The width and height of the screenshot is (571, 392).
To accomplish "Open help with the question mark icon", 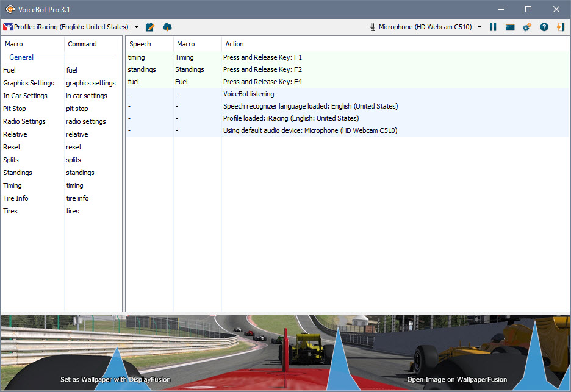I will pos(544,27).
